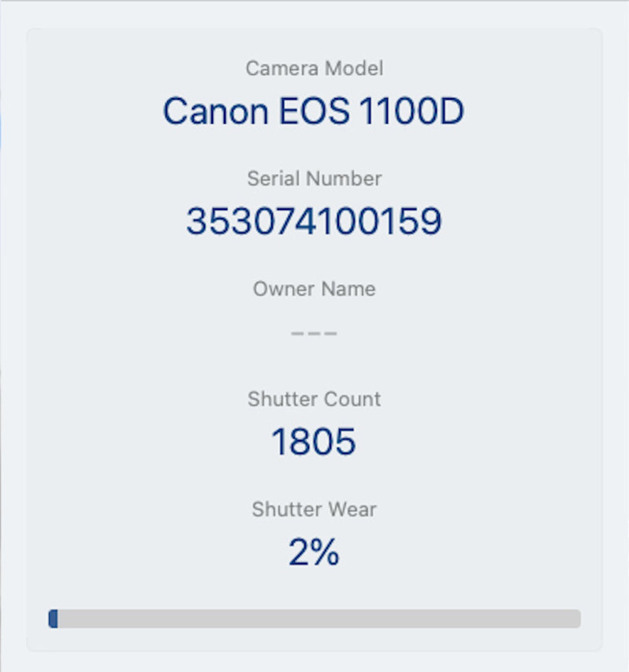The image size is (629, 672).
Task: Click the Serial Number heading label
Action: [x=314, y=178]
